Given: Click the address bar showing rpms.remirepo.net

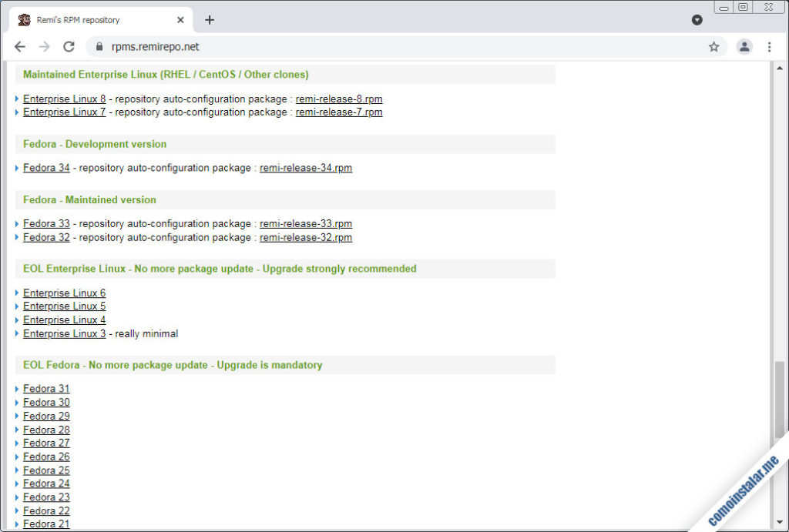Looking at the screenshot, I should pos(385,47).
